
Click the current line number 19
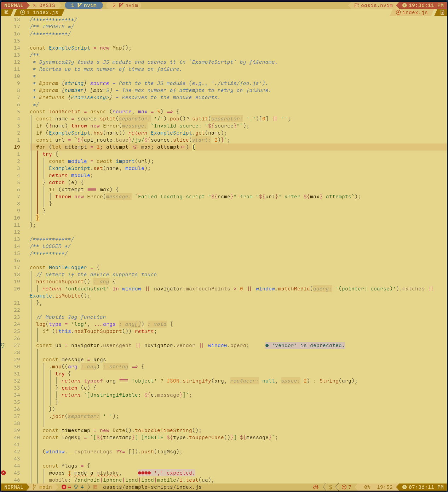pos(17,147)
